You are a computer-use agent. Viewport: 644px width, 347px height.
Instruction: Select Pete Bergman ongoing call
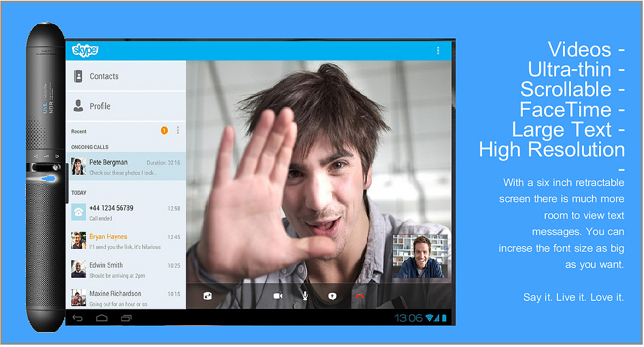(x=126, y=166)
